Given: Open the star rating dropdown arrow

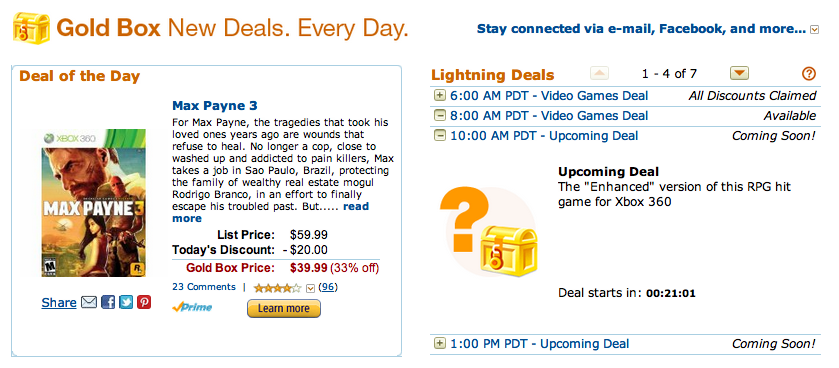Looking at the screenshot, I should pos(310,288).
